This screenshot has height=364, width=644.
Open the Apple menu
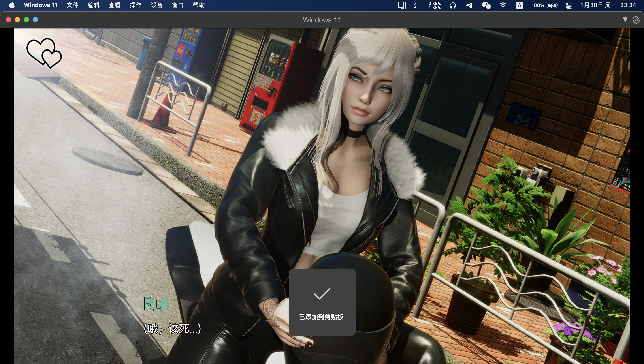(12, 5)
